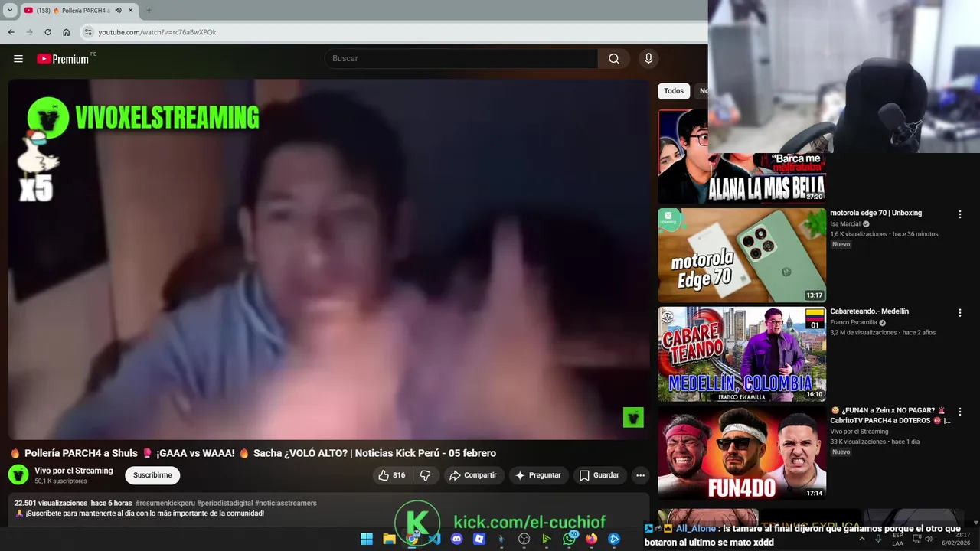Focus the Buscar search field
980x551 pixels.
[x=462, y=59]
